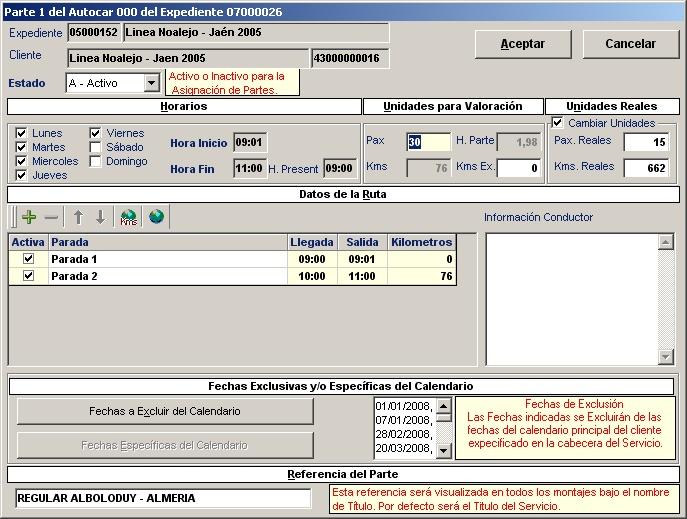The image size is (687, 519).
Task: Click the Hora Fin time field
Action: click(x=250, y=169)
